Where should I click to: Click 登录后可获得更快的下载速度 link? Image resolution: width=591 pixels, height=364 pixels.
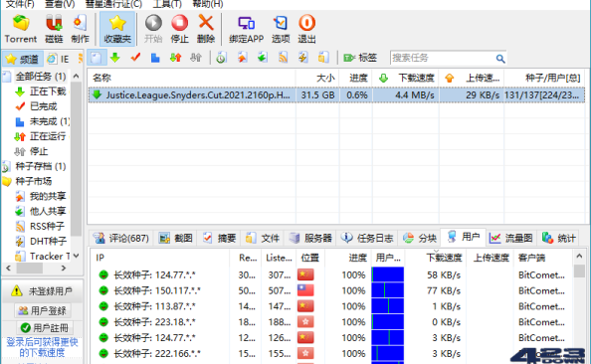click(42, 347)
